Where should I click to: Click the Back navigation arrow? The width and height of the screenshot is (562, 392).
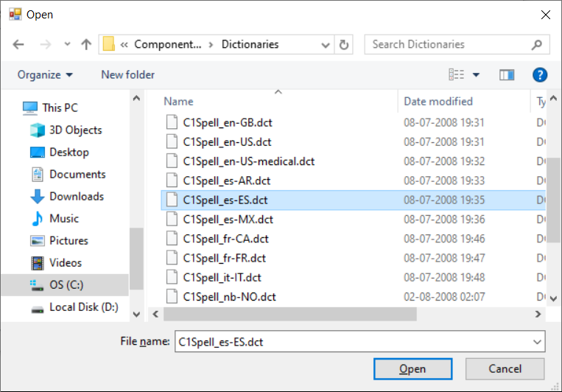pyautogui.click(x=18, y=45)
